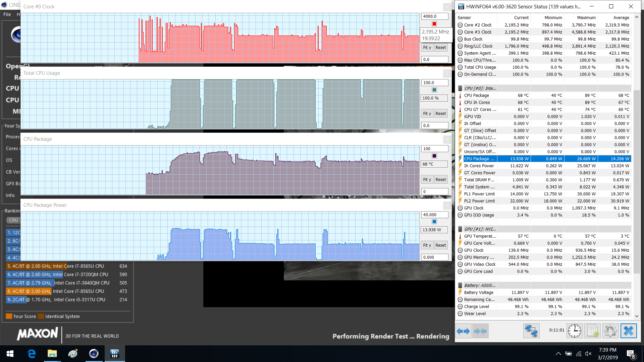Click the icon of Battery: ASUS group

tap(460, 286)
